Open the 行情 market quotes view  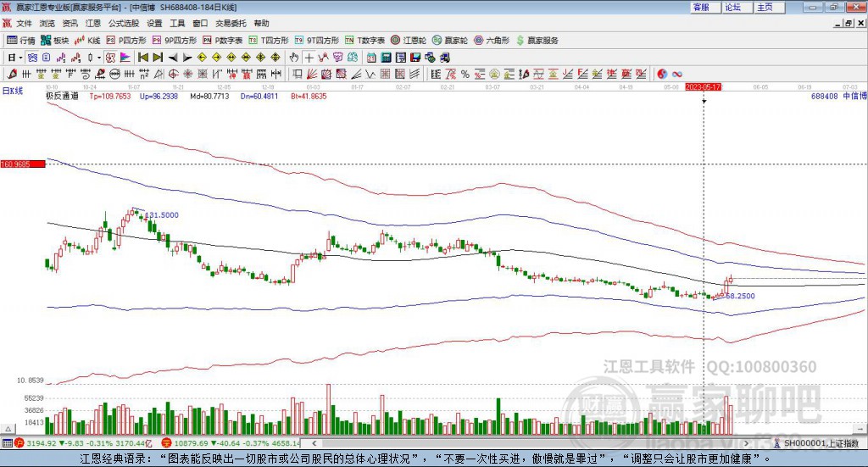pos(21,41)
